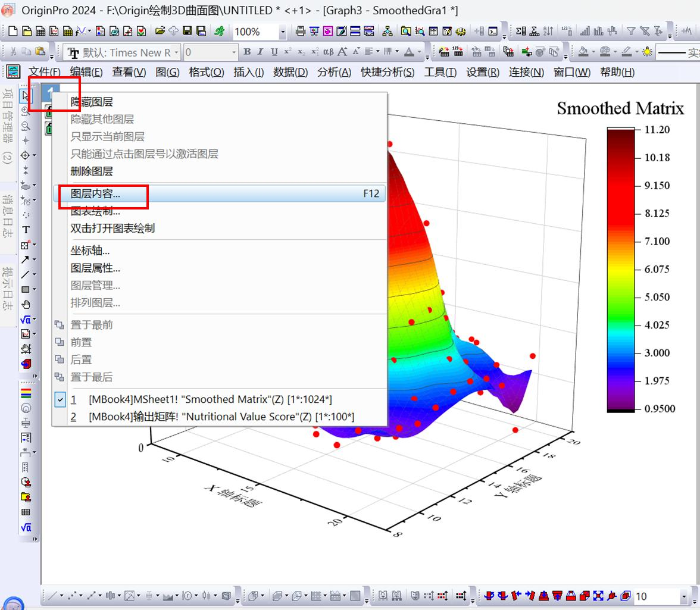Screen dimensions: 700x610
Task: Select plot 2 Nutritional Value Score entry
Action: click(220, 417)
